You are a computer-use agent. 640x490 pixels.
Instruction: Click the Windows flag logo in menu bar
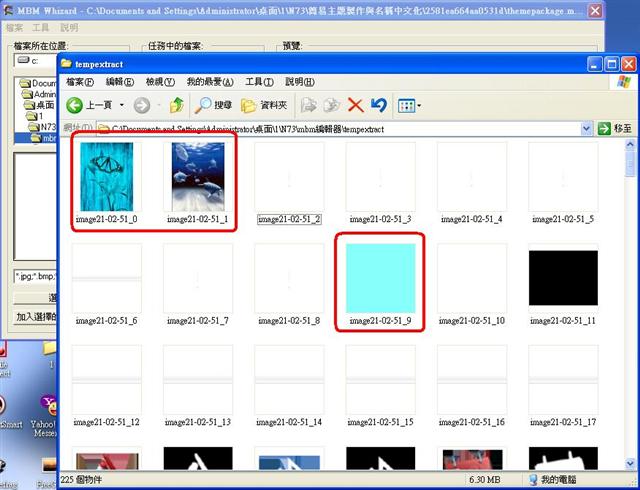[x=623, y=82]
